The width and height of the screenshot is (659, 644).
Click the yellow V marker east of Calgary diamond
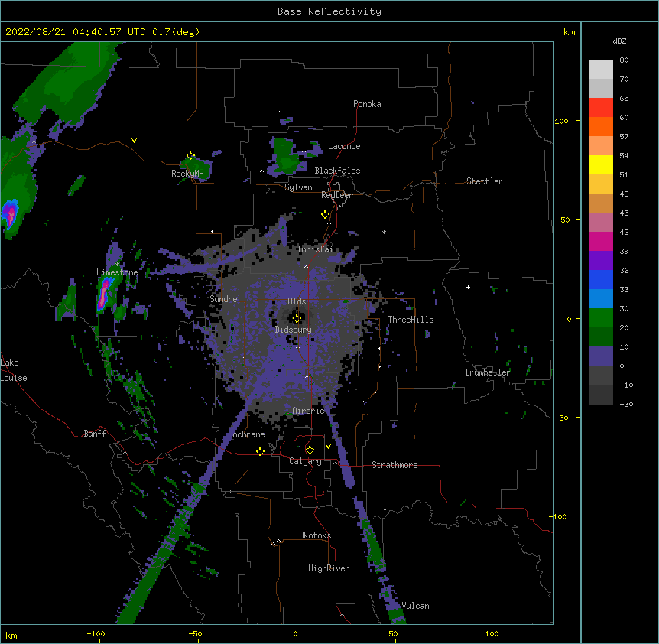click(328, 447)
